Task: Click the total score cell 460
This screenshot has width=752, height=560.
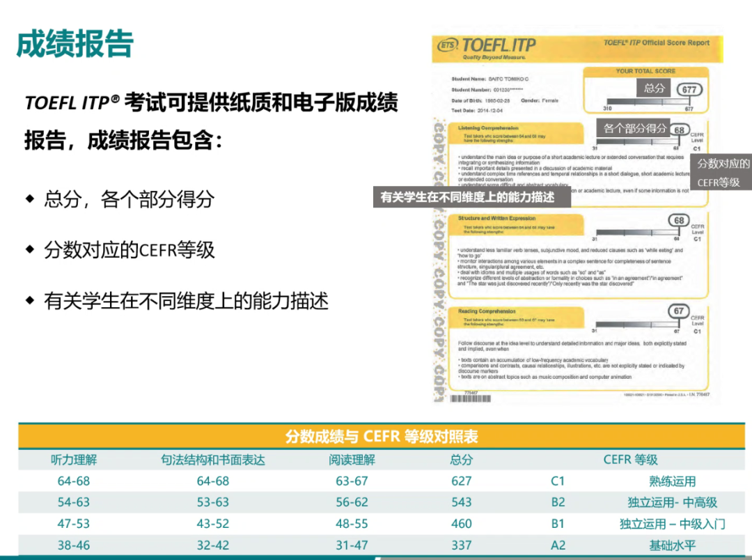Action: pyautogui.click(x=462, y=524)
